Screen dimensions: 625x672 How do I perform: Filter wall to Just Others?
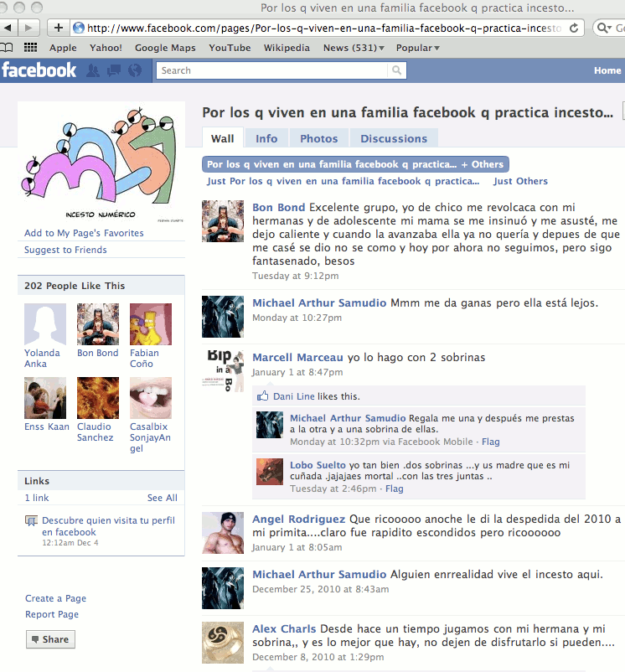520,181
